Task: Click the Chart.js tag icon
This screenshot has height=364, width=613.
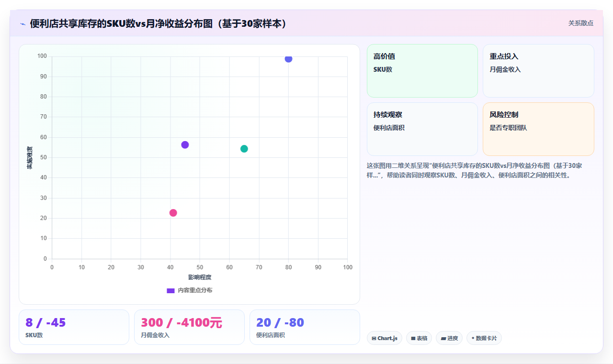Action: click(374, 338)
